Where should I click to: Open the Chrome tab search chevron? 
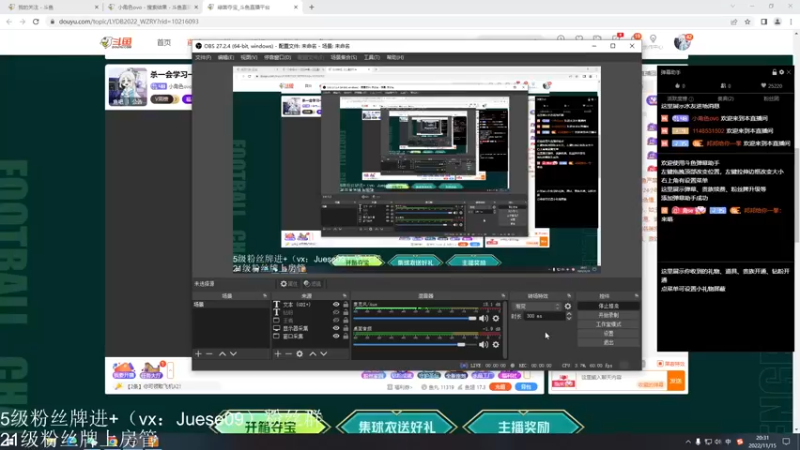tap(733, 7)
